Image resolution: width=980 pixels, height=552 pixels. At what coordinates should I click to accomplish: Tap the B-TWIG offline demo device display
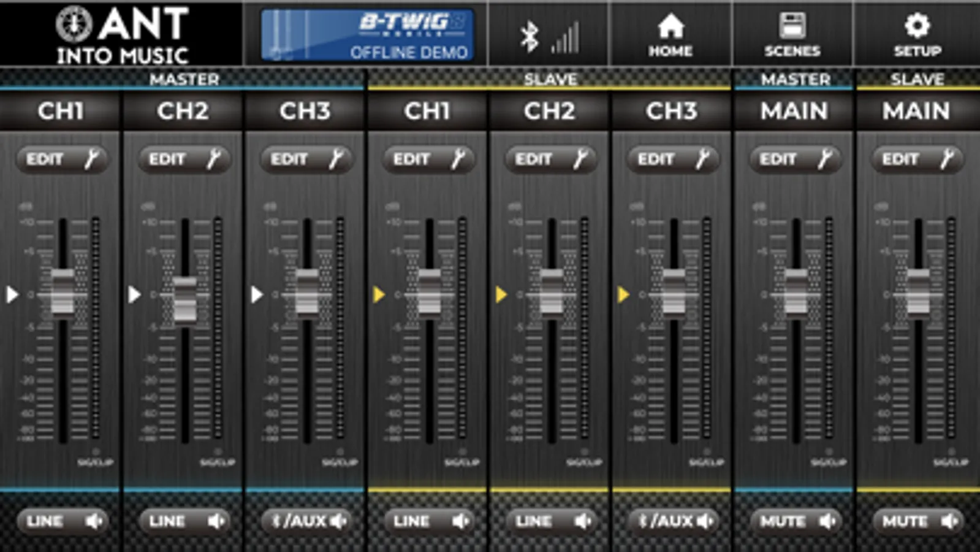(367, 35)
